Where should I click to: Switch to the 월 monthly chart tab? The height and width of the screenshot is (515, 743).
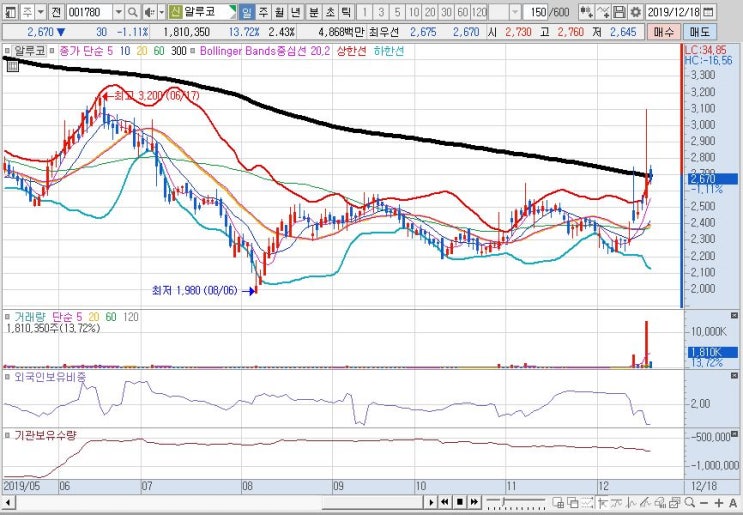coord(279,12)
